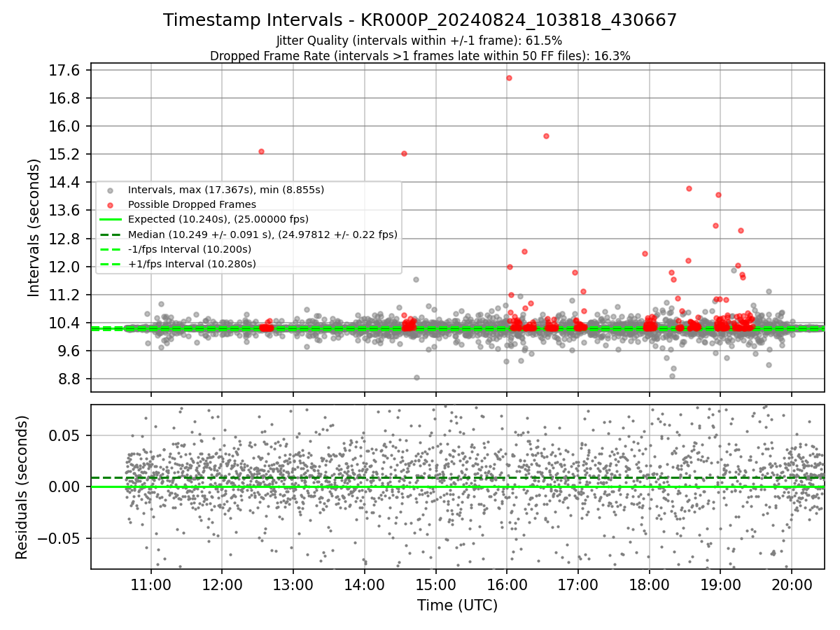
Task: Click the lowest gray point at 8.8 s near 14:45
Action: 416,377
